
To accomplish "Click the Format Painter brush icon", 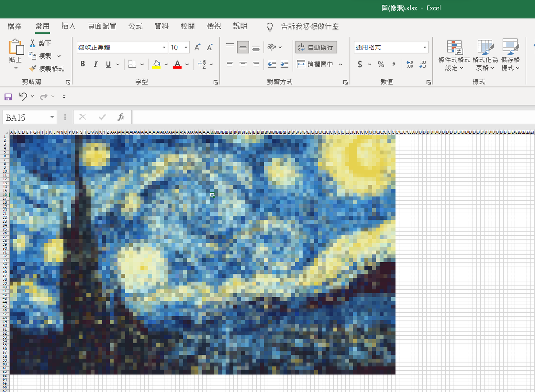I will pyautogui.click(x=33, y=69).
